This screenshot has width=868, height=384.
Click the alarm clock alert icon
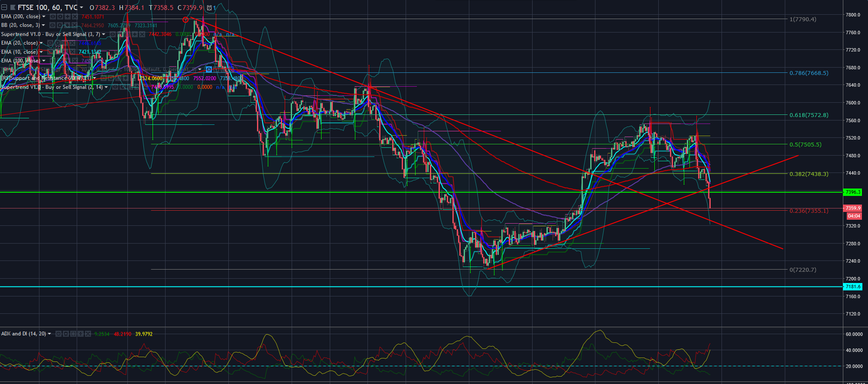point(209,8)
